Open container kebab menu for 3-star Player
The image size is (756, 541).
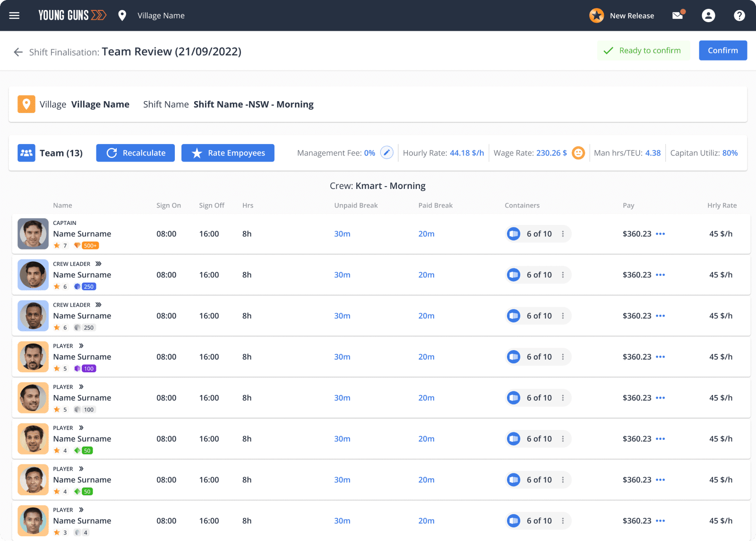563,521
